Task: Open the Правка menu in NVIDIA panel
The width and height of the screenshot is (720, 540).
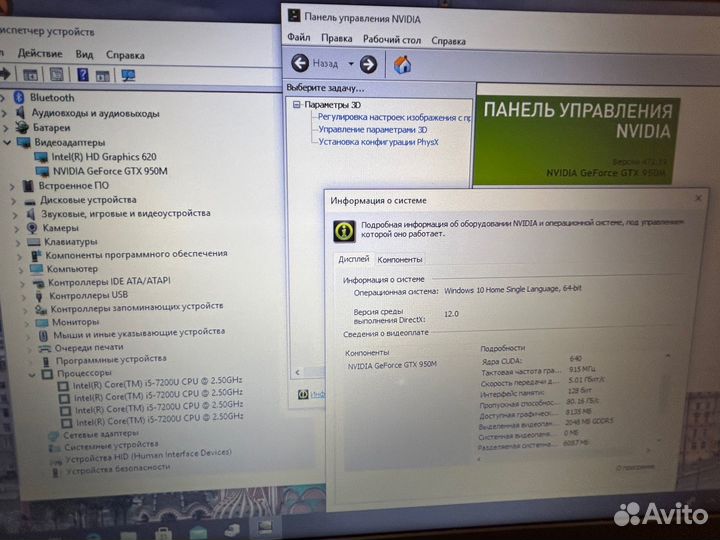Action: pyautogui.click(x=337, y=39)
